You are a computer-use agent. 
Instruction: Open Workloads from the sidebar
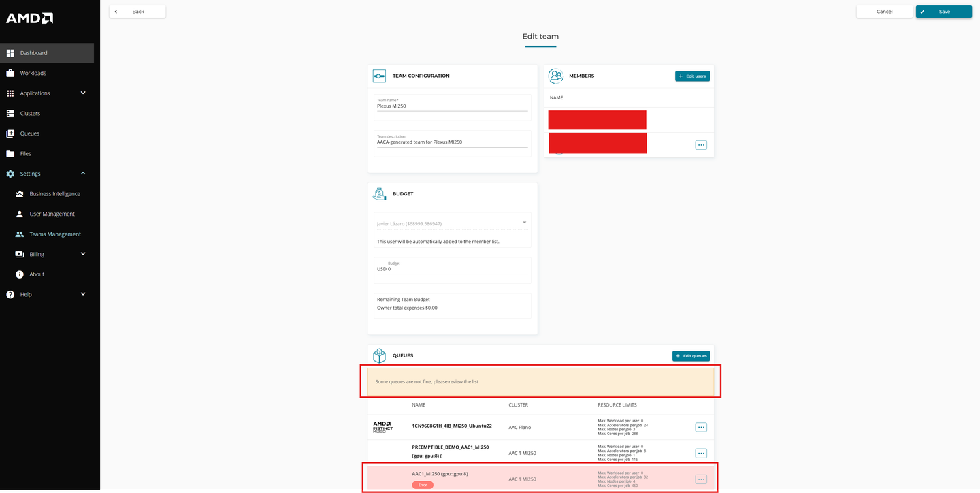(33, 73)
